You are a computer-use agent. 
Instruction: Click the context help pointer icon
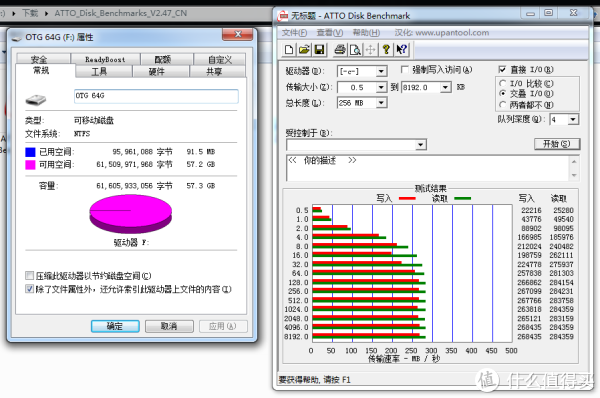click(401, 50)
